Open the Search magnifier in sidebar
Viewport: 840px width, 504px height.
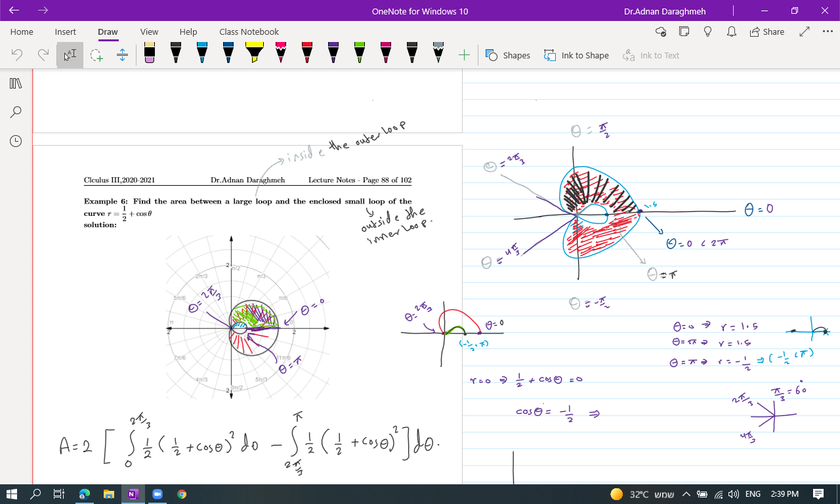pyautogui.click(x=16, y=112)
